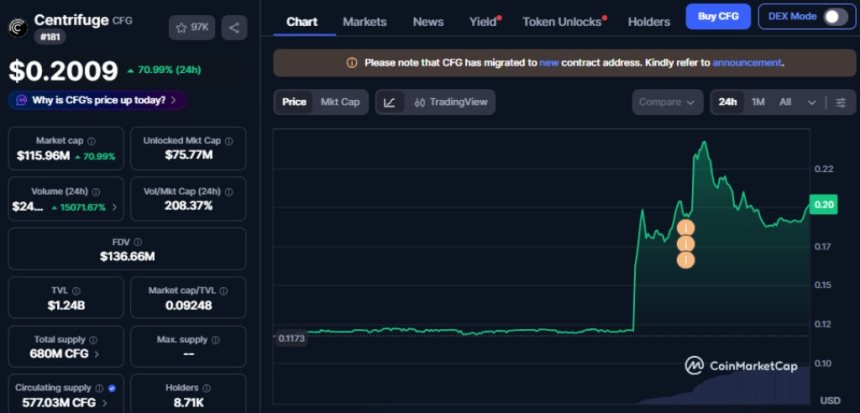
Task: Click the Market cap info icon
Action: [x=91, y=141]
